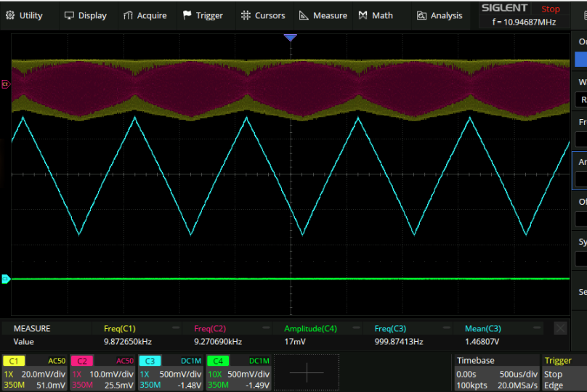The height and width of the screenshot is (392, 587).
Task: Click the red Stop status indicator
Action: coord(551,9)
